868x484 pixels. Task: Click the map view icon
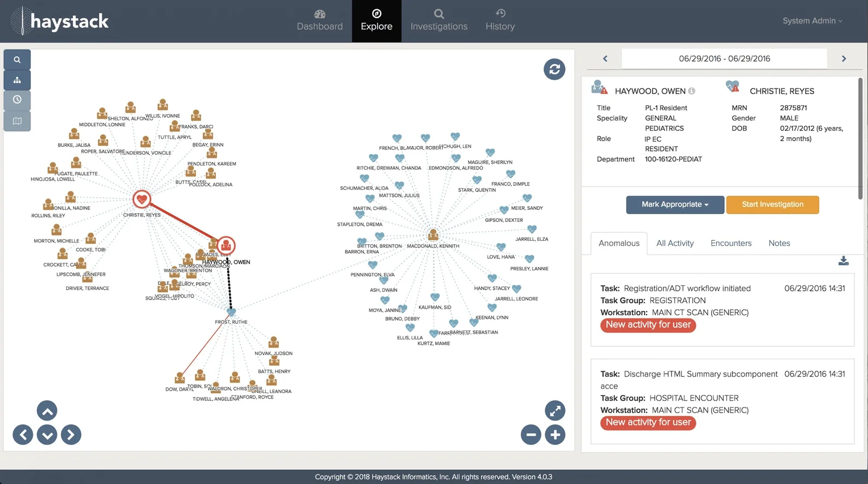pos(17,121)
